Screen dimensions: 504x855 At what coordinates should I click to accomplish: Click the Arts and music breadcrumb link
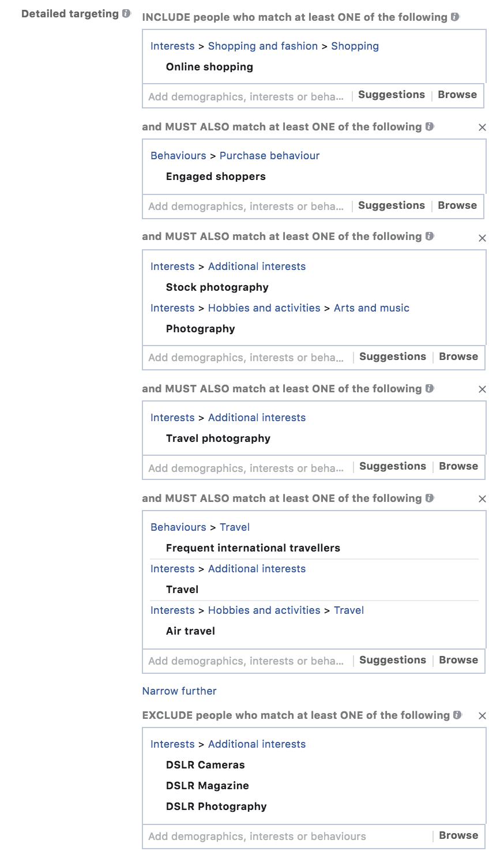(x=371, y=307)
